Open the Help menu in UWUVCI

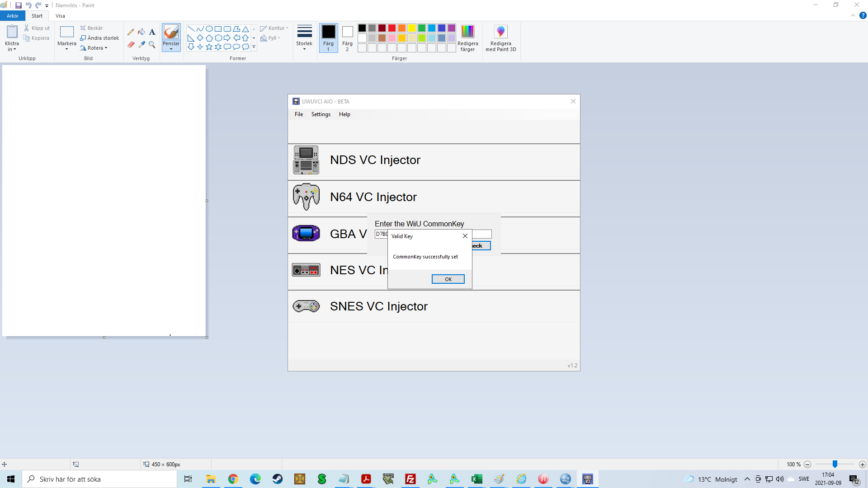click(345, 114)
